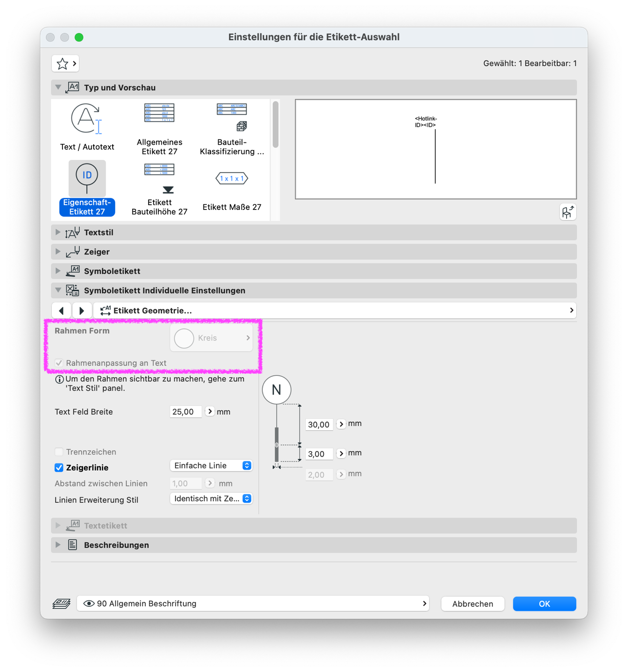
Task: Open the 90 Allgemein Beschriftung layer dropdown
Action: tap(253, 603)
